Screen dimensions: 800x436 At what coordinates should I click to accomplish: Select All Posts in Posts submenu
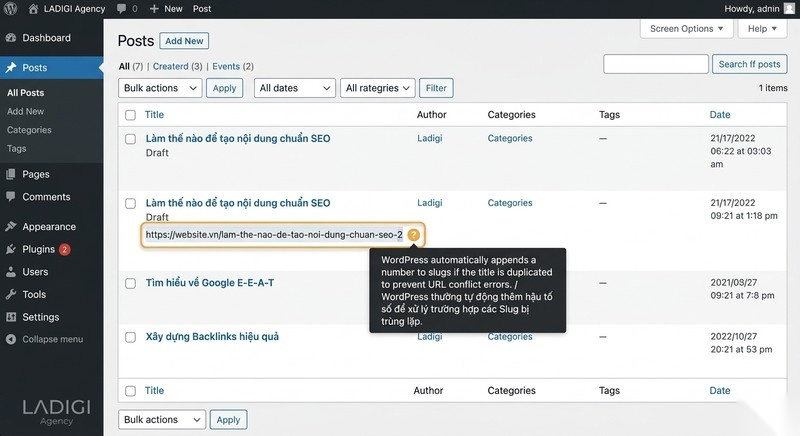pos(26,93)
